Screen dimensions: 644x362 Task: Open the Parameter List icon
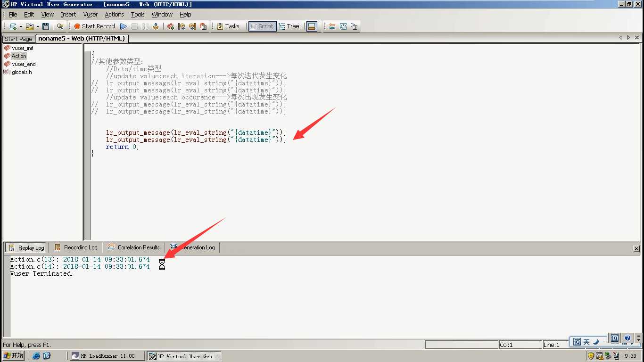(343, 26)
